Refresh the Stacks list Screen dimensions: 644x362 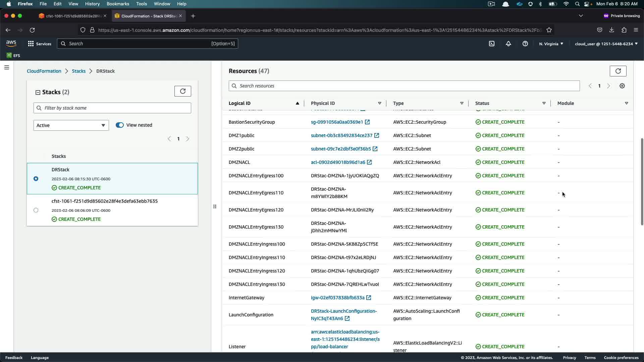click(x=182, y=91)
